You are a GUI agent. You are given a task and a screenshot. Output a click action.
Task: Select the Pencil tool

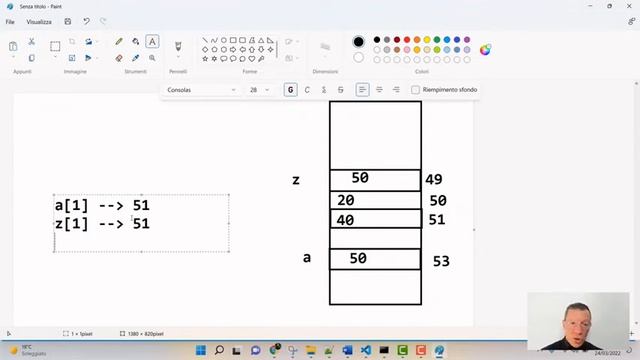[119, 42]
